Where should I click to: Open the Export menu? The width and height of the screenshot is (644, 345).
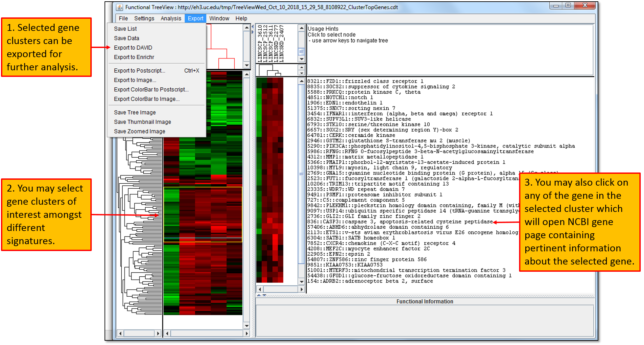click(195, 18)
